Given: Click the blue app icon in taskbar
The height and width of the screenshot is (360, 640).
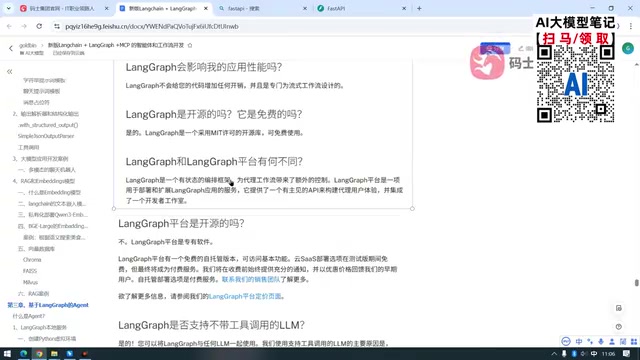Looking at the screenshot, I should tap(70, 353).
